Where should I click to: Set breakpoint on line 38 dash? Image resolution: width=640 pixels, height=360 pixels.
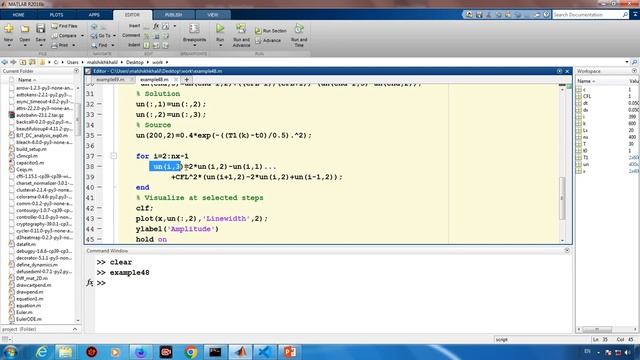click(100, 167)
